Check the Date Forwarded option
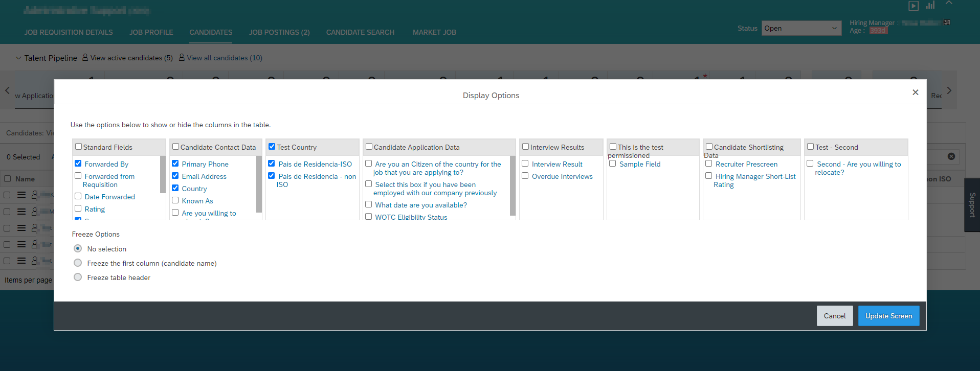The image size is (980, 371). point(78,196)
